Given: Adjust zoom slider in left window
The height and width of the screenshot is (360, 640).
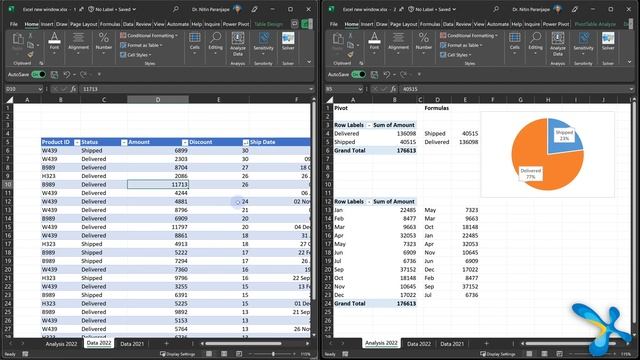Looking at the screenshot, I should 273,354.
